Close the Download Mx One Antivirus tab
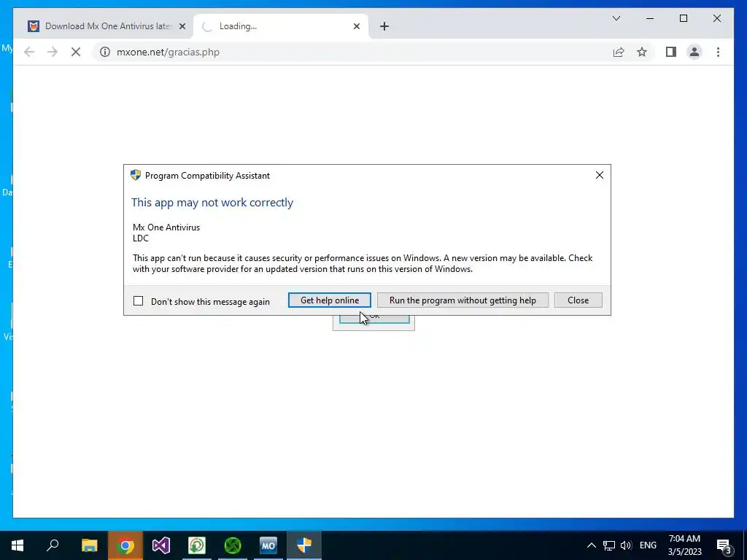This screenshot has height=560, width=747. pos(182,27)
